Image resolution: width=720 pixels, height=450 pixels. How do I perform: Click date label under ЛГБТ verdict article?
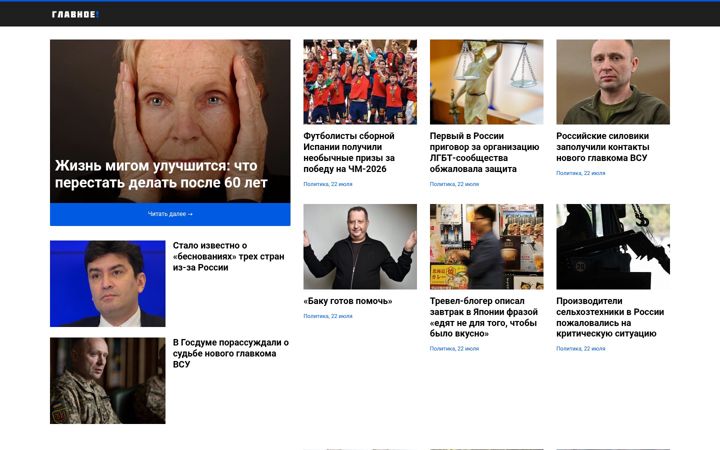point(454,184)
